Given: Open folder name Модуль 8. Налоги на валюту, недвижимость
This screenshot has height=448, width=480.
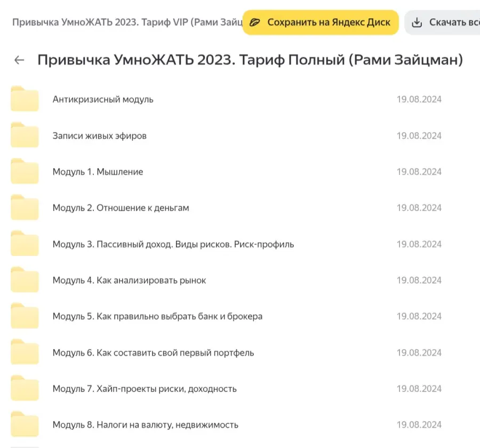Looking at the screenshot, I should coord(145,425).
